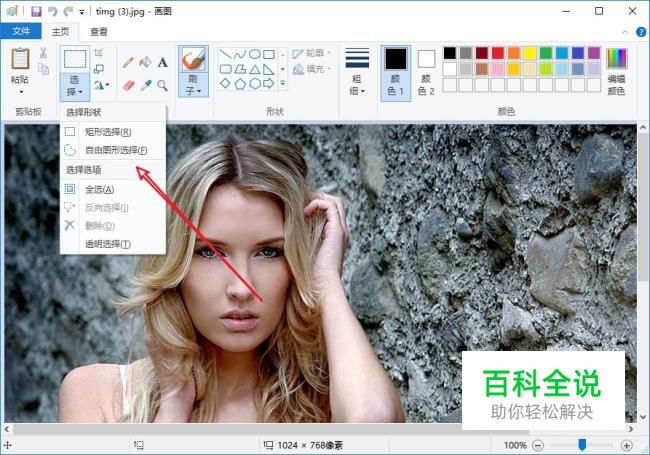Select the Pentagon shape
The image size is (650, 455).
click(240, 84)
